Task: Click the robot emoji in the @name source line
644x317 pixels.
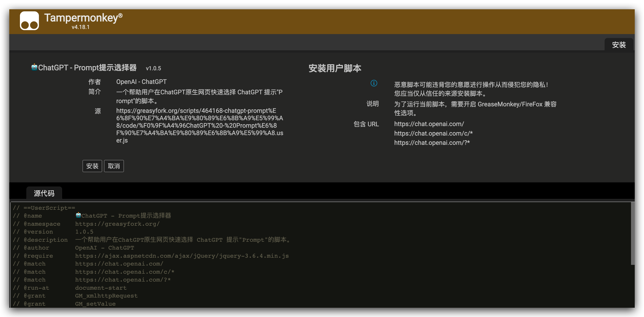Action: pos(78,215)
